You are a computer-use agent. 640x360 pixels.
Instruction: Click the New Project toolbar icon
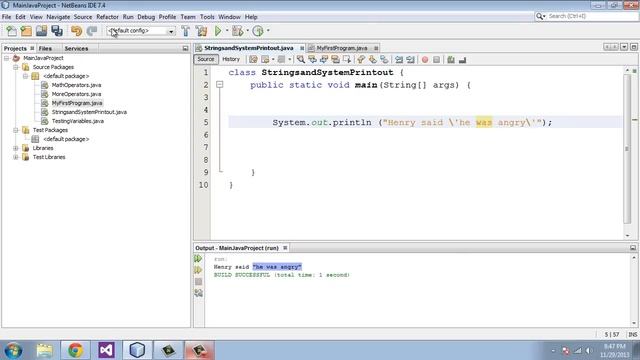[26, 31]
